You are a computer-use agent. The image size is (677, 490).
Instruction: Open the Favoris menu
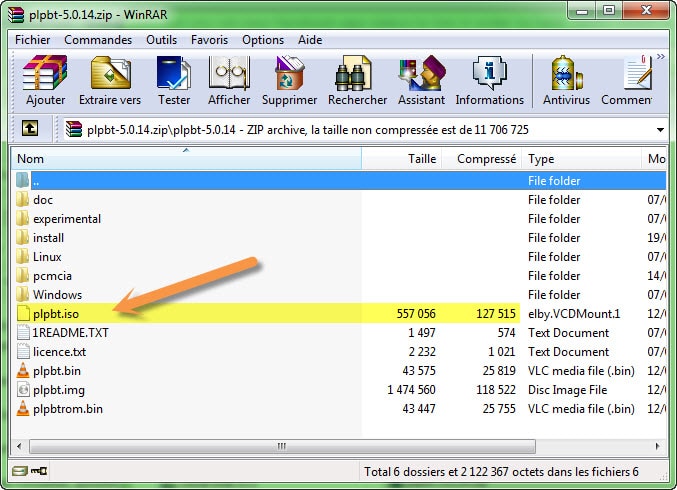pyautogui.click(x=209, y=40)
